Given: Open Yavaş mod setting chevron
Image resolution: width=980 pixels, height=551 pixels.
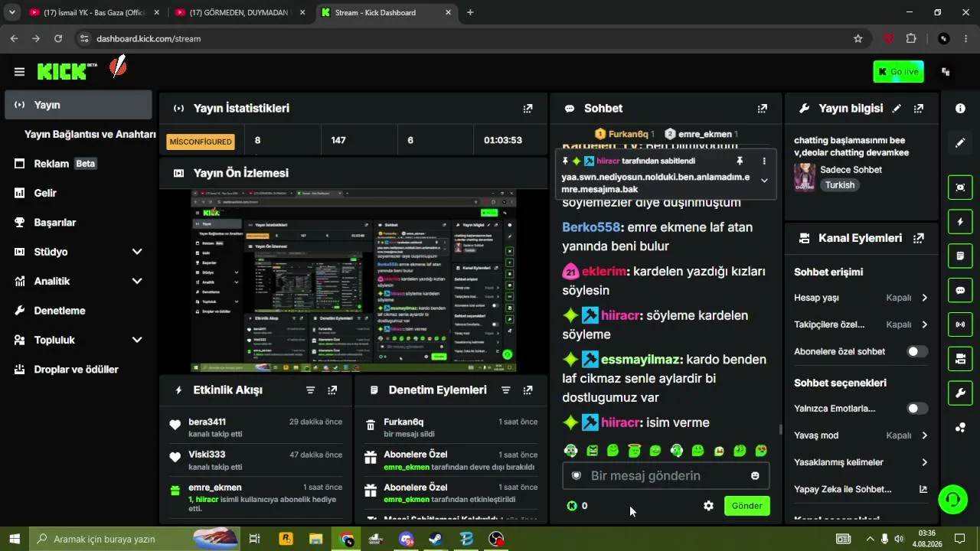Looking at the screenshot, I should (x=924, y=435).
